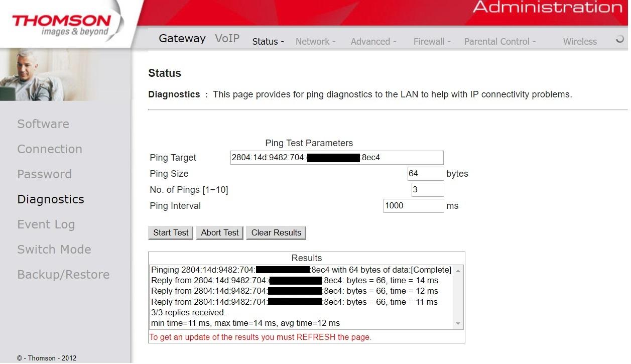The image size is (631, 364).
Task: Open the Parental Control menu
Action: click(499, 42)
